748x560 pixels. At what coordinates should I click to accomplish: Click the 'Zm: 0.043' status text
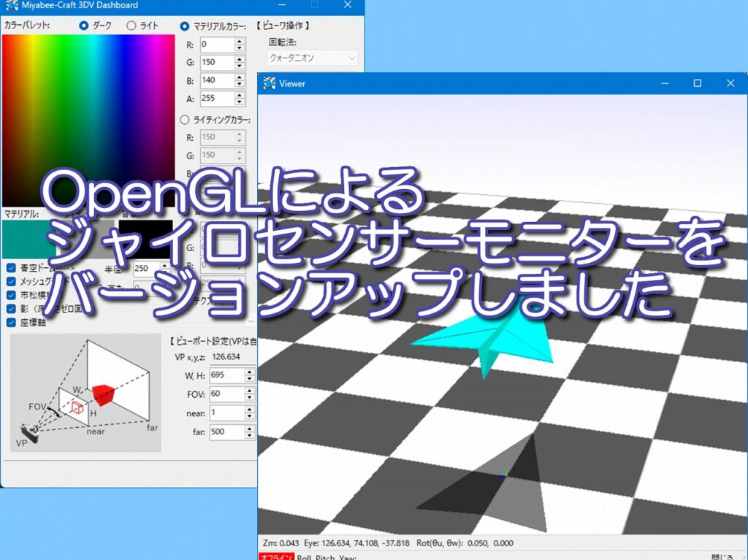tap(280, 542)
